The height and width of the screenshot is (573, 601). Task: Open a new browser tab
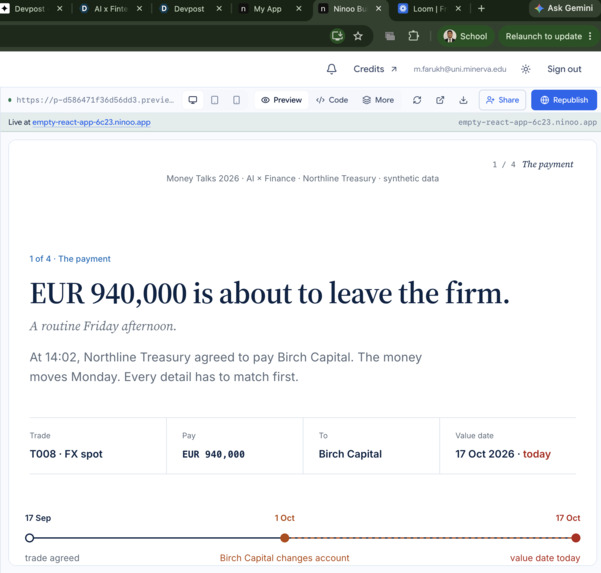pos(481,8)
